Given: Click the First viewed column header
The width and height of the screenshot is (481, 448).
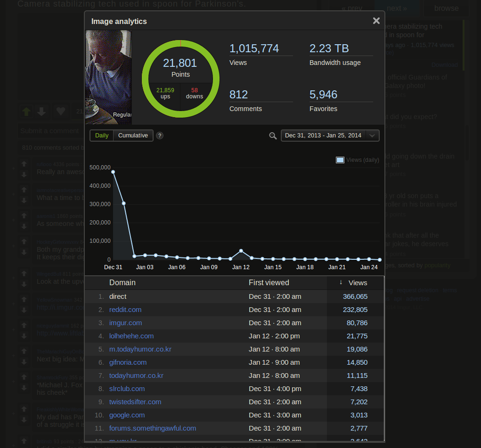Looking at the screenshot, I should pyautogui.click(x=269, y=282).
